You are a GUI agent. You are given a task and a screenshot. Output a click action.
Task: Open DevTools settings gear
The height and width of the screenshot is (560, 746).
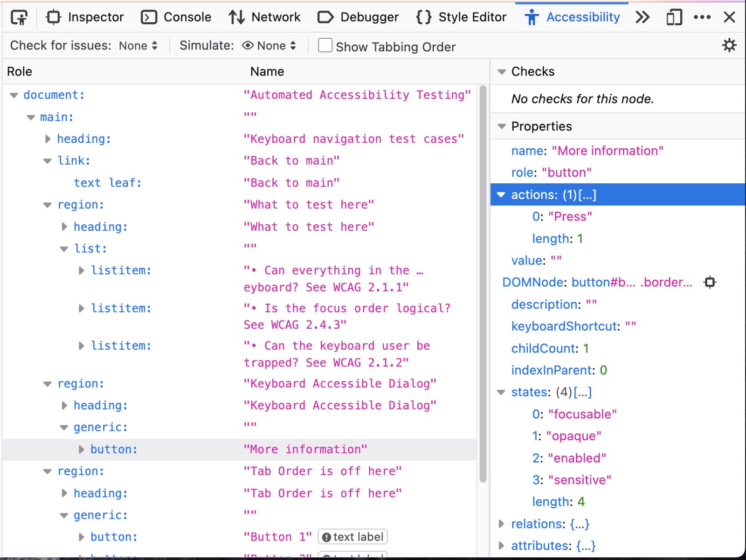pyautogui.click(x=729, y=45)
